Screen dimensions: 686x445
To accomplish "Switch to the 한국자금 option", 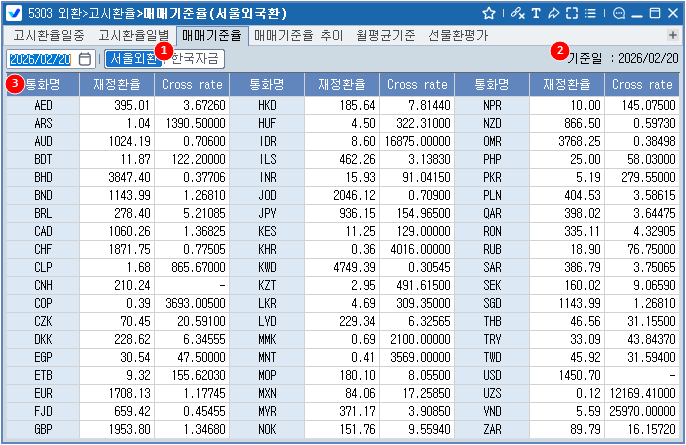I will (x=197, y=58).
